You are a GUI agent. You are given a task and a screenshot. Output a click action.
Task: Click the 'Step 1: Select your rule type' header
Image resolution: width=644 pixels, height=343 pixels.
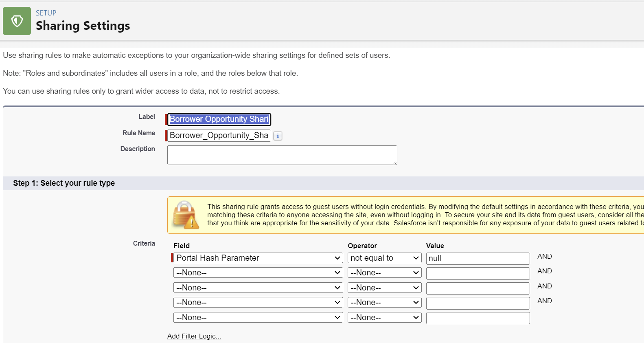64,183
